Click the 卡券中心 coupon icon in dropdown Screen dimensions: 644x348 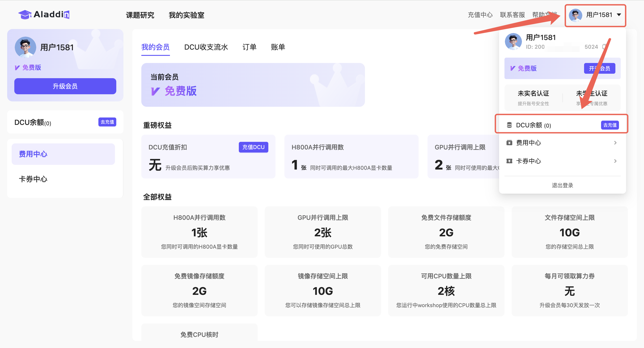(509, 161)
